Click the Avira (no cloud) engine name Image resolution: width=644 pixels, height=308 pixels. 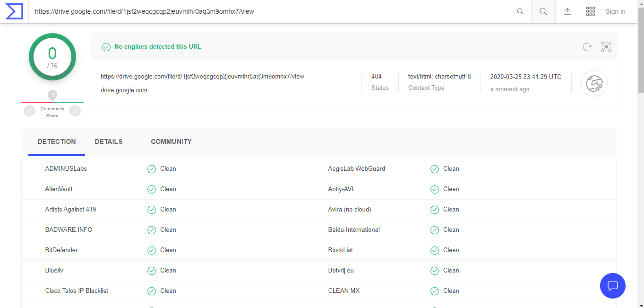[350, 209]
